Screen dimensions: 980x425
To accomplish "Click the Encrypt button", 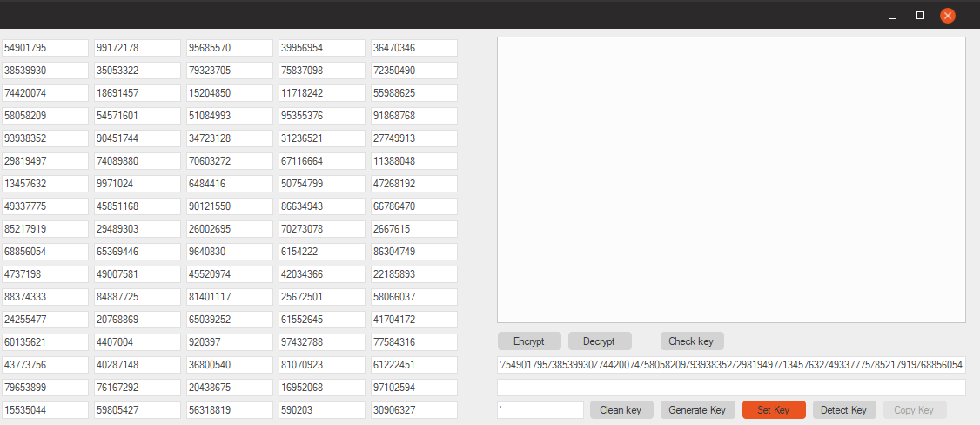I will coord(529,341).
